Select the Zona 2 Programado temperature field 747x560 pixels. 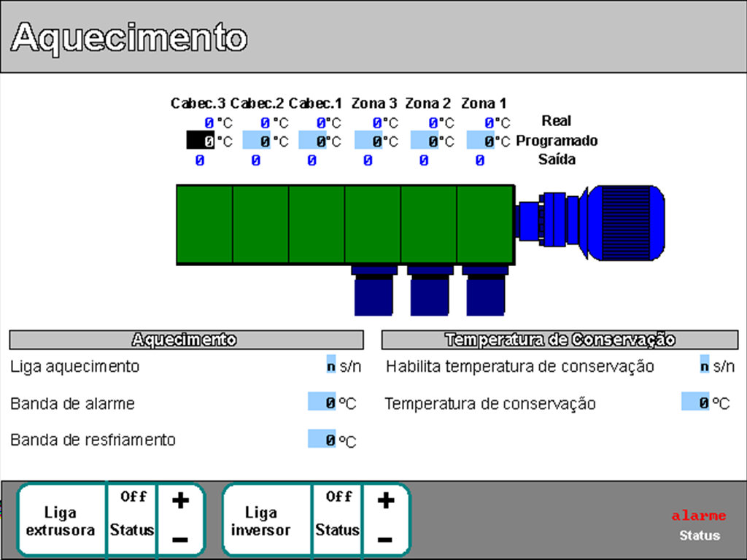click(425, 141)
